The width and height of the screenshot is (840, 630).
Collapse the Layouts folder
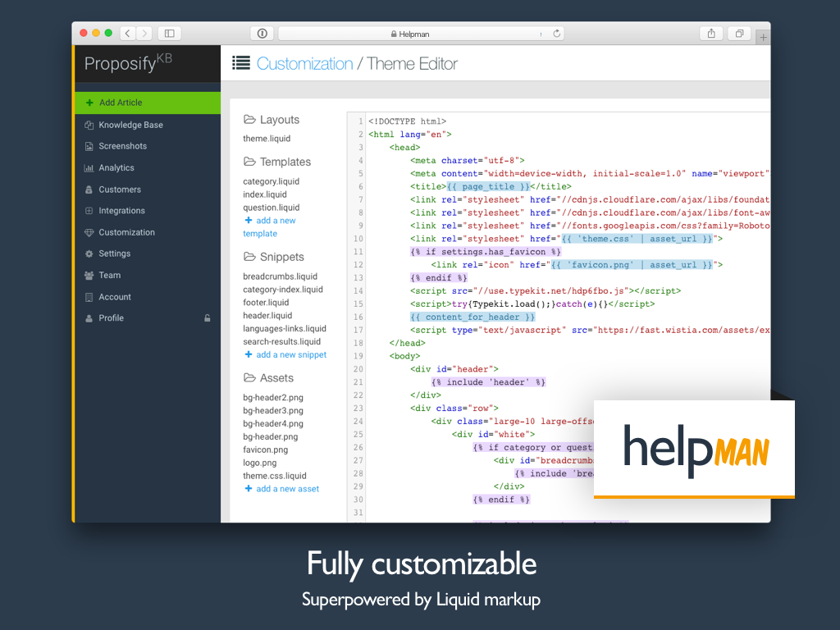click(x=272, y=120)
